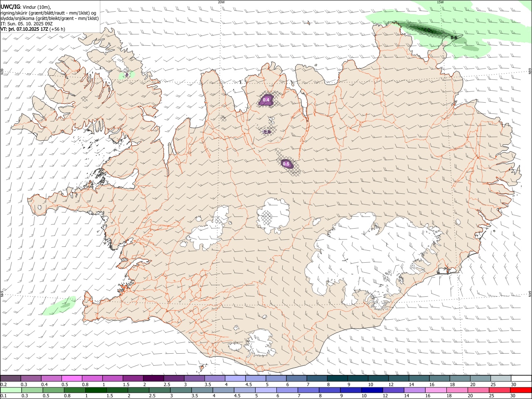Click the purple snow patch labeled 0.4
Image resolution: width=532 pixels, height=399 pixels.
pyautogui.click(x=266, y=100)
